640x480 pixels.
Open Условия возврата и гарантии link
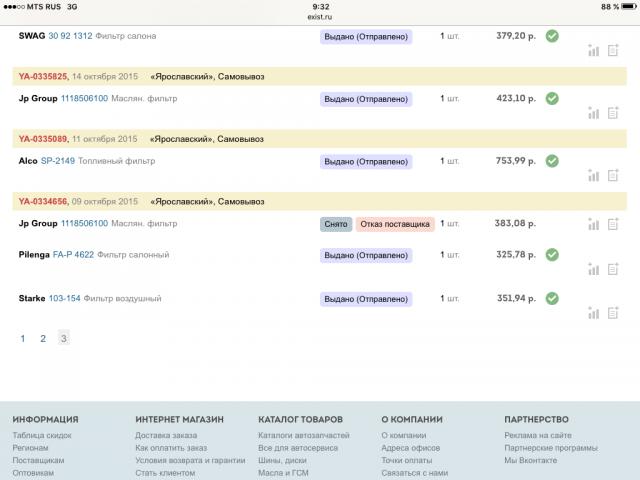(x=190, y=460)
